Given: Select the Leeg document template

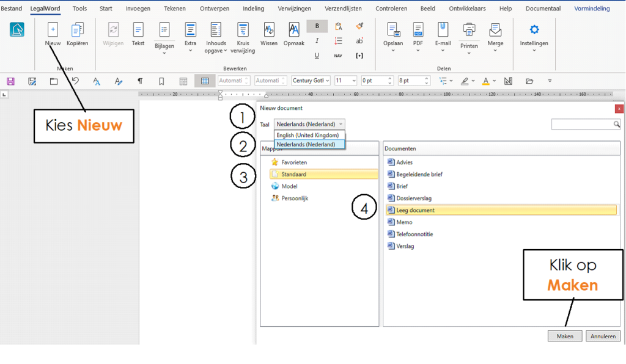Looking at the screenshot, I should click(x=501, y=210).
